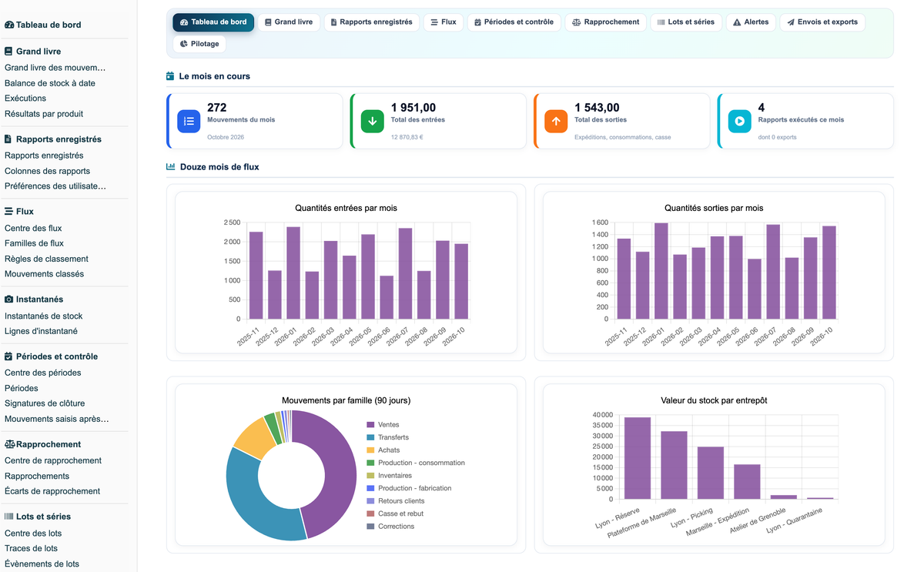Toggle Casse et rebut legend swatch
Image resolution: width=924 pixels, height=572 pixels.
(x=370, y=513)
